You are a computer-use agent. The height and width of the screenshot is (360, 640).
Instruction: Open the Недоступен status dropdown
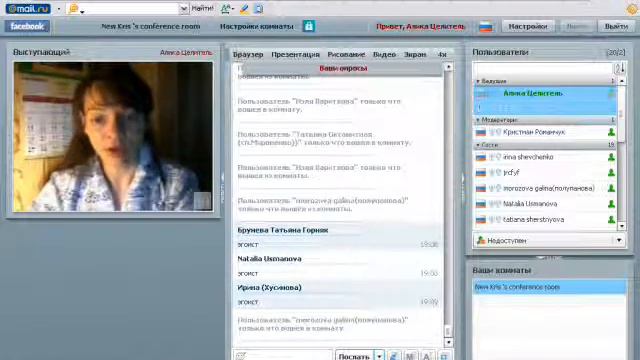coord(549,240)
